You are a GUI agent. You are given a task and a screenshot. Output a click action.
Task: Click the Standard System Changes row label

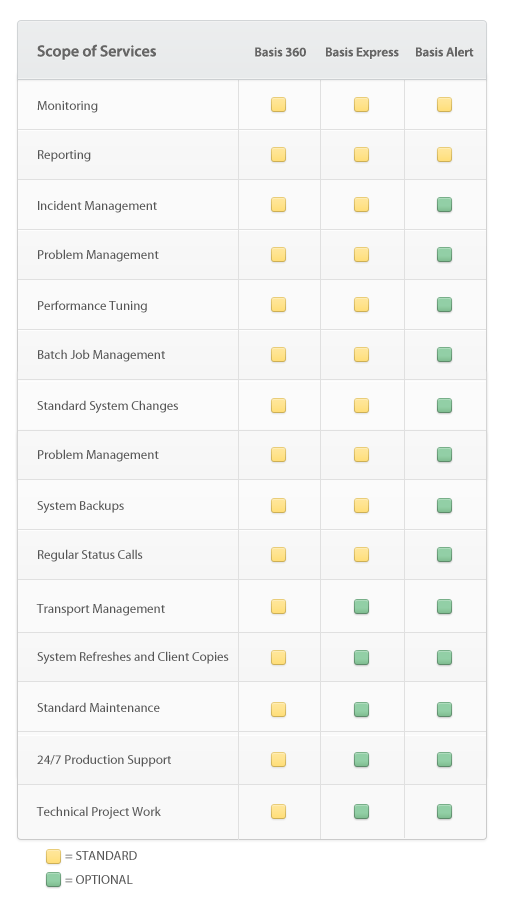[108, 406]
